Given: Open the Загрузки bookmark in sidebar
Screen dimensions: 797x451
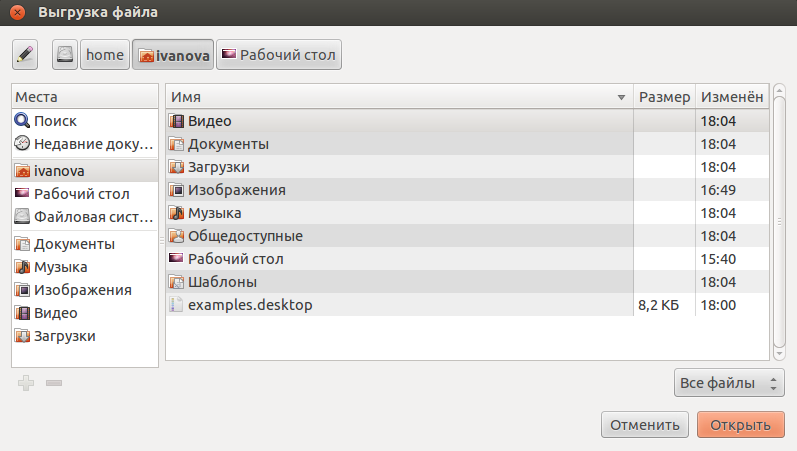Looking at the screenshot, I should (x=64, y=336).
